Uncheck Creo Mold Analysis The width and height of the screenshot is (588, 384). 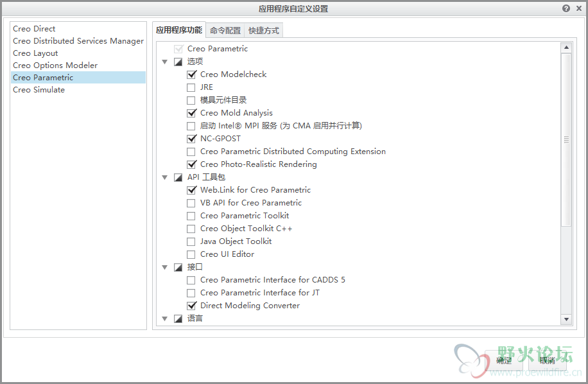tap(191, 113)
